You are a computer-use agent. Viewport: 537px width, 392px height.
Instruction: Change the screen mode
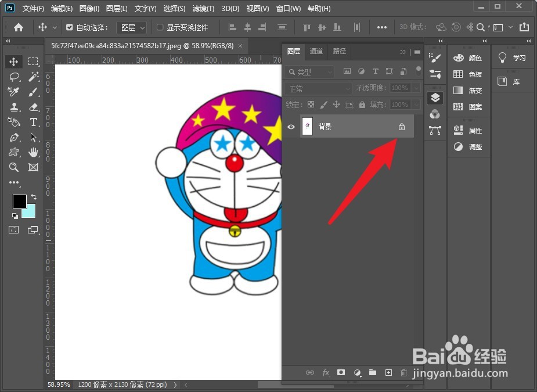pos(33,229)
